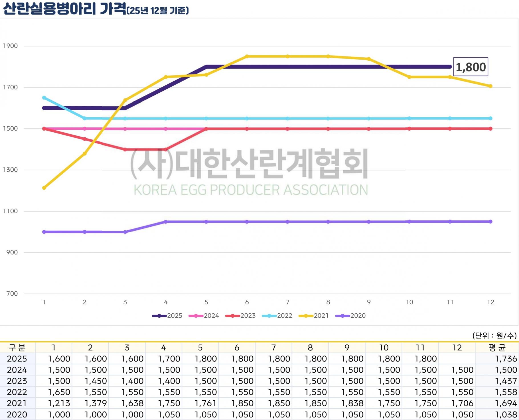The image size is (519, 420).
Task: Click the 2025 average value 1,736
Action: tap(506, 359)
